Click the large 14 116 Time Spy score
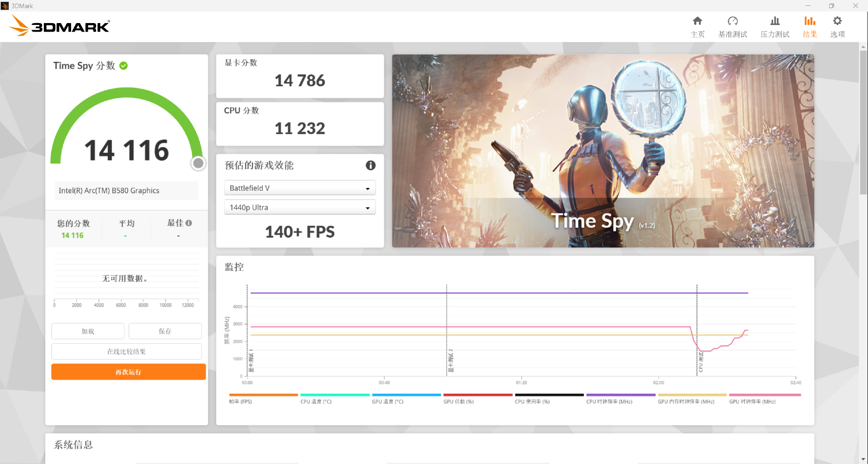 tap(127, 150)
